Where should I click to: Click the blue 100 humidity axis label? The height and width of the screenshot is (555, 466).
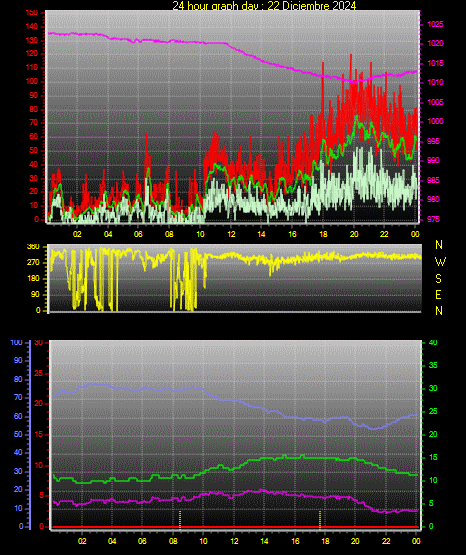pyautogui.click(x=17, y=343)
